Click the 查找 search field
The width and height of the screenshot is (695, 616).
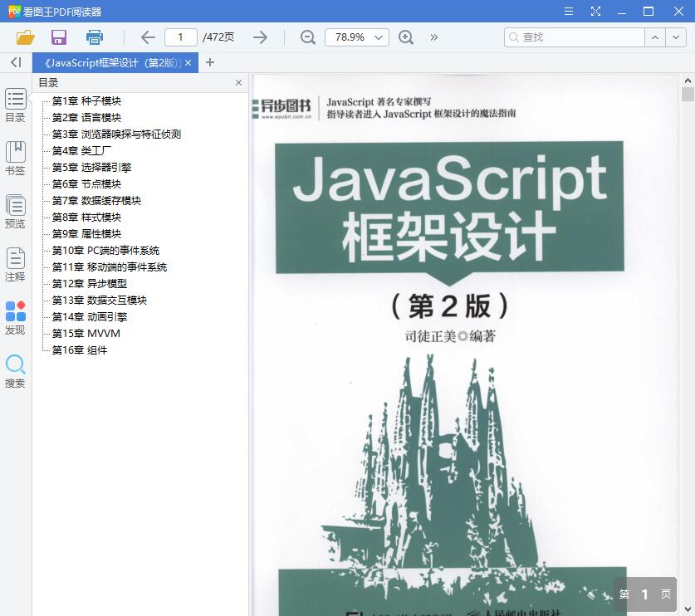575,37
